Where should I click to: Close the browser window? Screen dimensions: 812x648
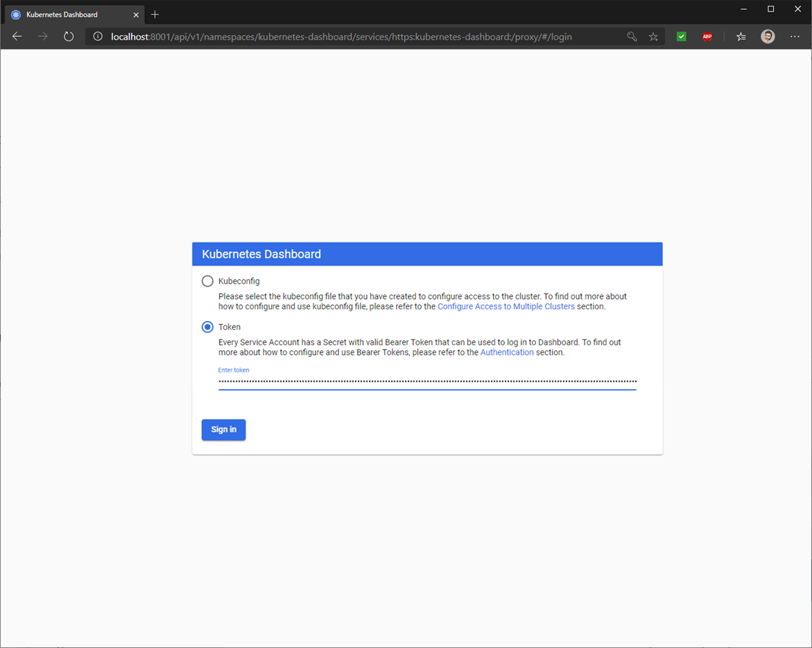[797, 9]
